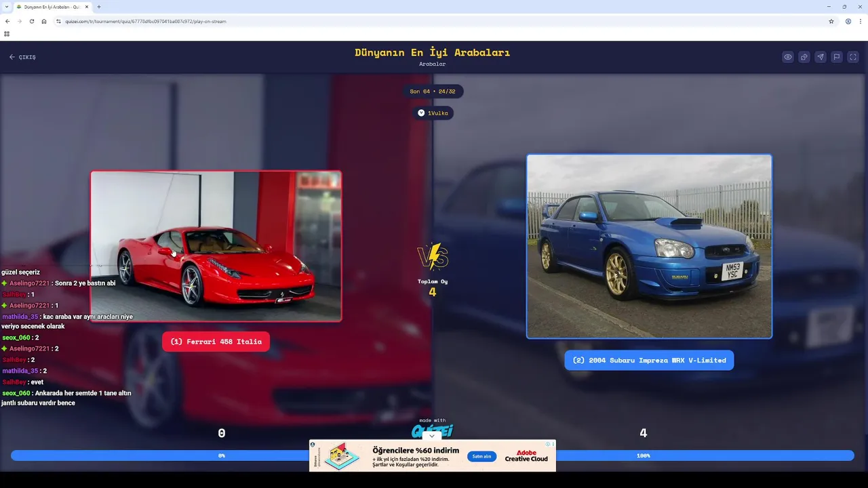This screenshot has width=868, height=488.
Task: Click the quizei.com address bar URL
Action: [145, 22]
